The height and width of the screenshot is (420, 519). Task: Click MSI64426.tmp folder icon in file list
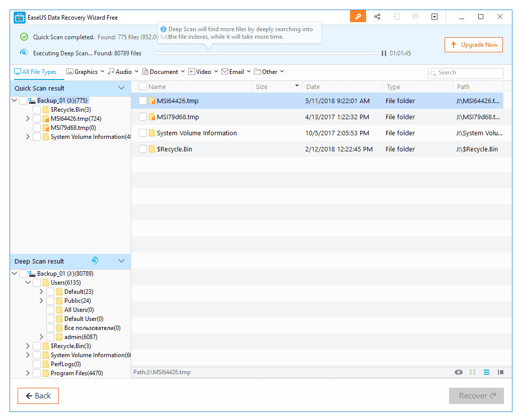(x=152, y=101)
